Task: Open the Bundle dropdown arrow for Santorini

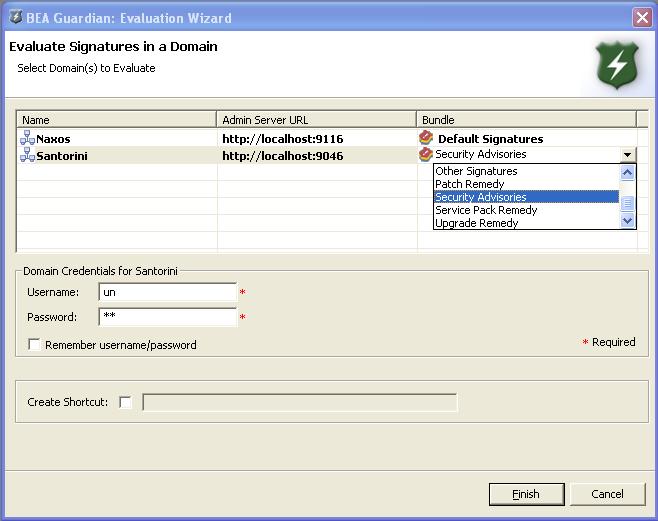Action: pos(627,155)
